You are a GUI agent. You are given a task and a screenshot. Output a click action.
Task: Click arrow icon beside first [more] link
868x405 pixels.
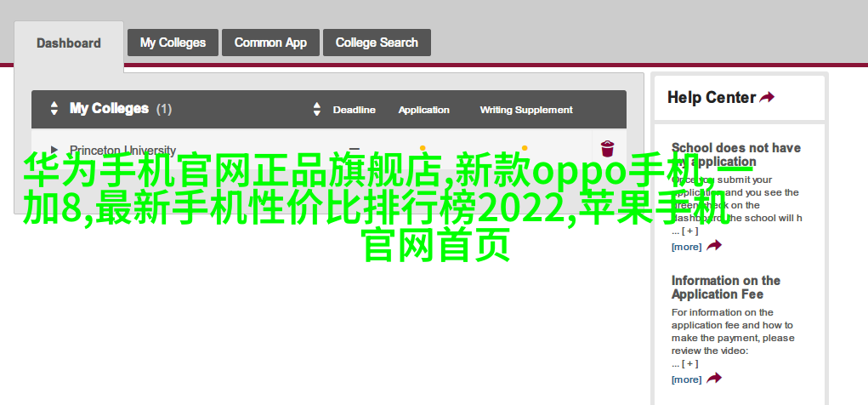click(714, 246)
